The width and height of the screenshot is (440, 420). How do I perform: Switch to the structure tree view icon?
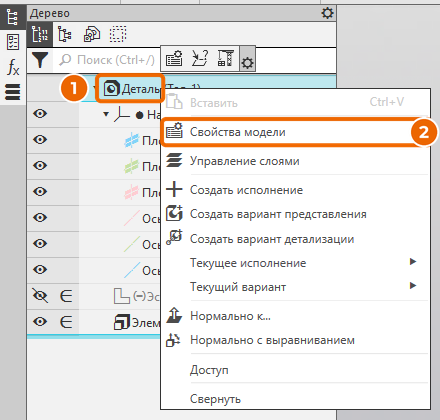click(x=65, y=34)
